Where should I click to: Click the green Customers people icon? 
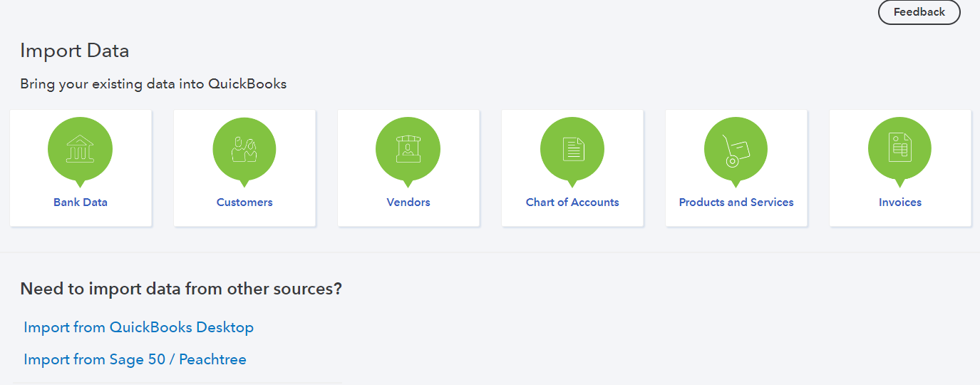(x=244, y=150)
